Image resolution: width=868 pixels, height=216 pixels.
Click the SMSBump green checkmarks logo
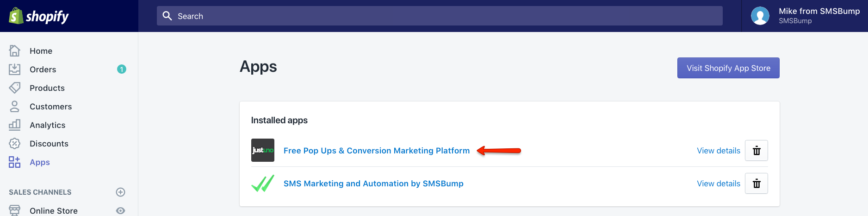click(x=263, y=183)
